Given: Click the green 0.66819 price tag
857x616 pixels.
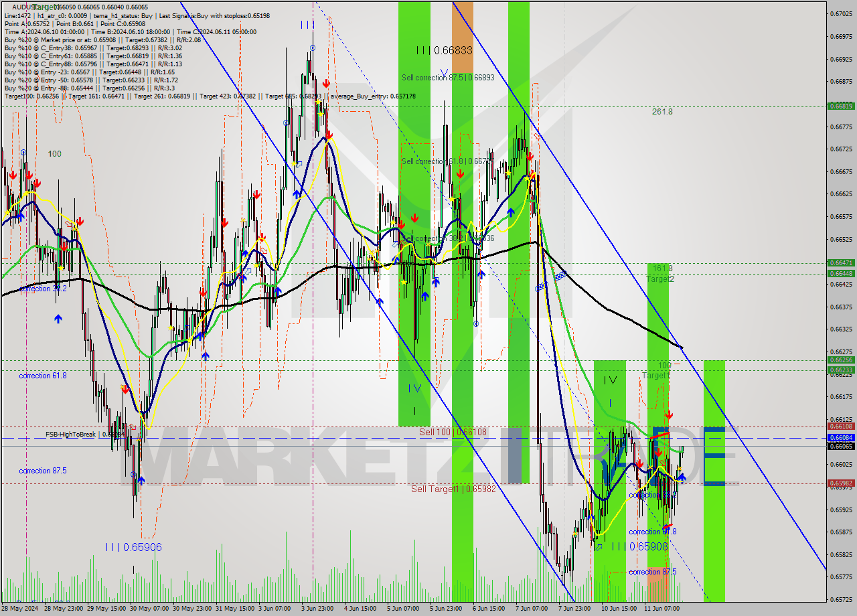Looking at the screenshot, I should (840, 106).
